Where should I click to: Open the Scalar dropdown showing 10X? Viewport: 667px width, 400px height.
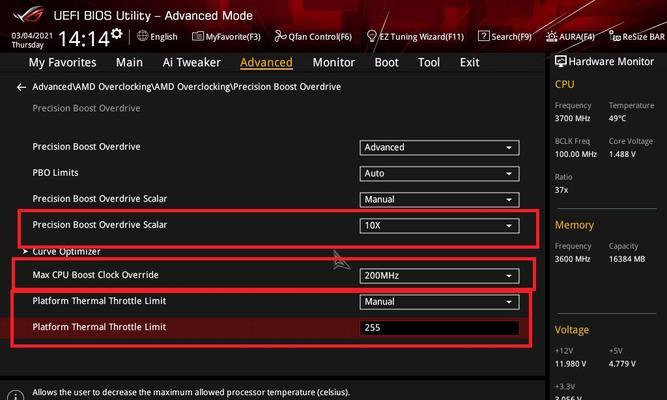[x=439, y=226]
